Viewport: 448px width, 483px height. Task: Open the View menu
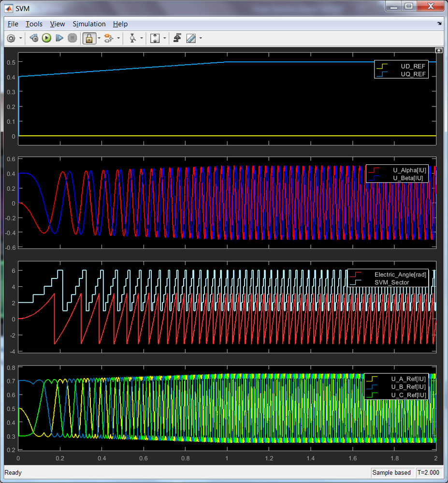(57, 24)
